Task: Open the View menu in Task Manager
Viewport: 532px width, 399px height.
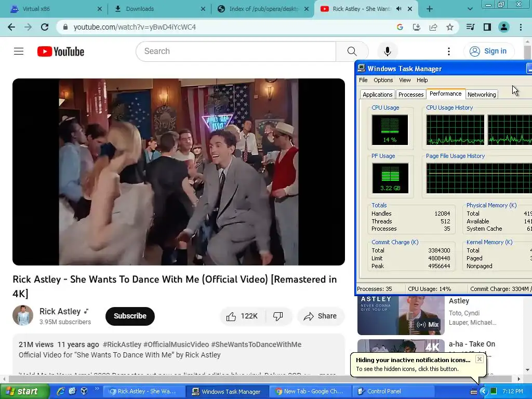Action: coord(405,80)
